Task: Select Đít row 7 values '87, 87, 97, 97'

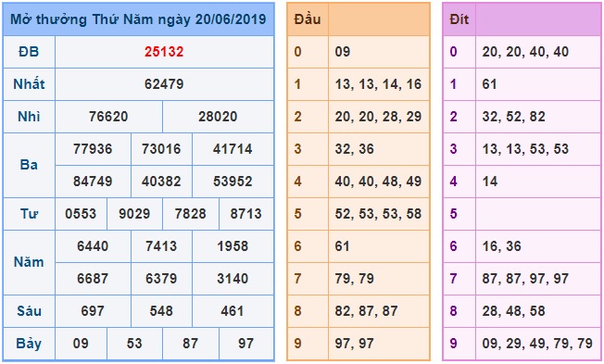Action: [525, 278]
